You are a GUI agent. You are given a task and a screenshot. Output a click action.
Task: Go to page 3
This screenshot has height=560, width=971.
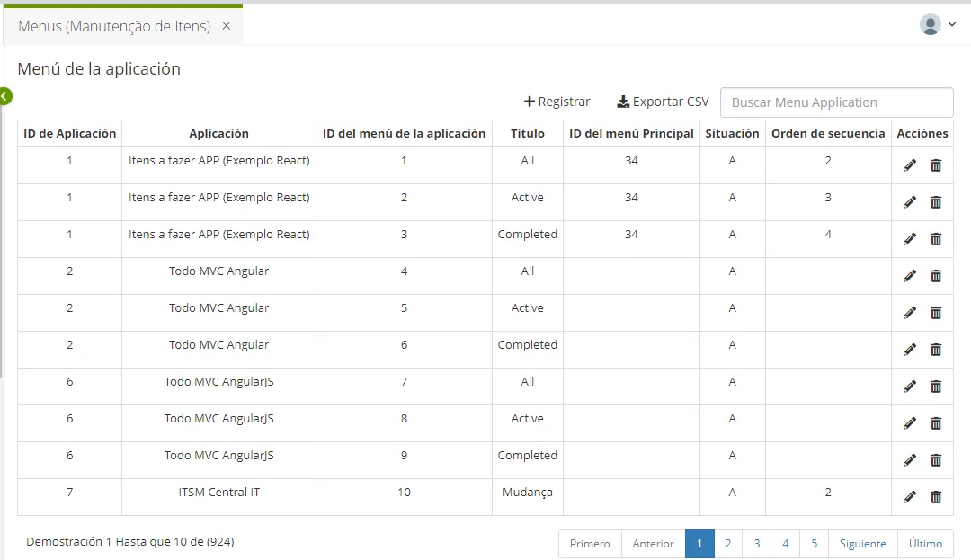757,543
